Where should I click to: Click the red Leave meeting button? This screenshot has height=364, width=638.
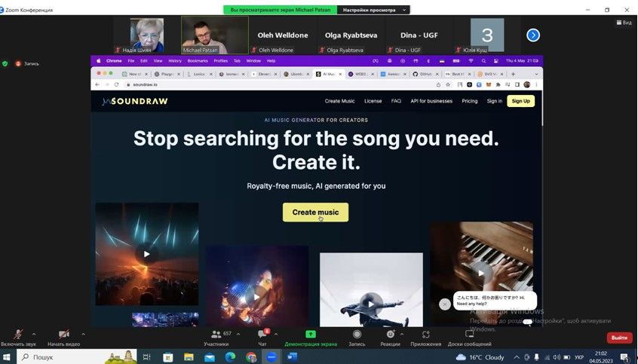pyautogui.click(x=619, y=338)
